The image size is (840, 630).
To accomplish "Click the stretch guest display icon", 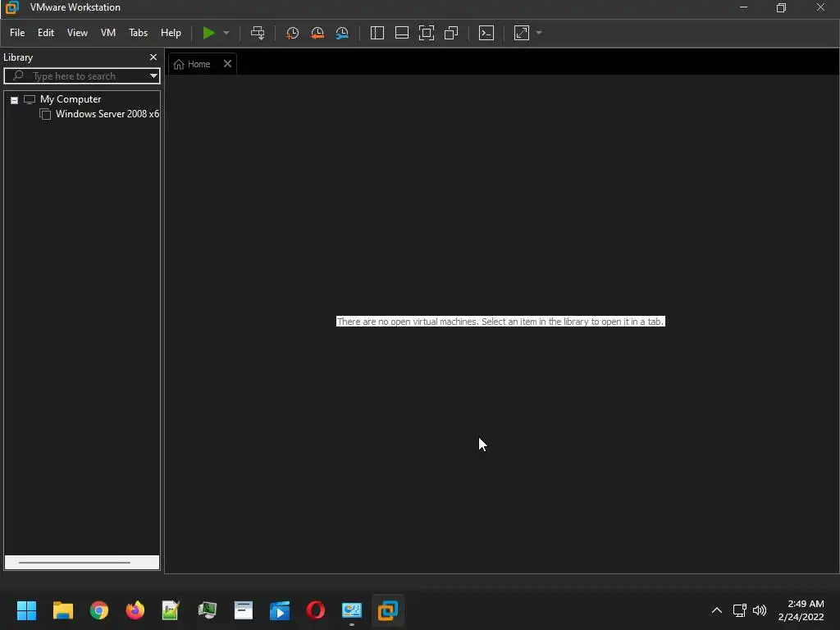I will pyautogui.click(x=522, y=33).
